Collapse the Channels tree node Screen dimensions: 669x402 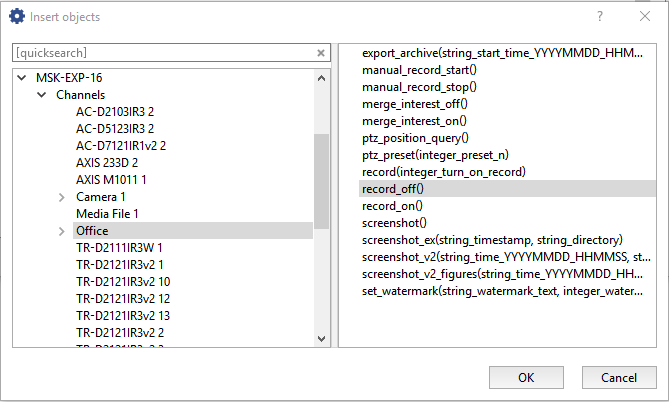tap(41, 95)
